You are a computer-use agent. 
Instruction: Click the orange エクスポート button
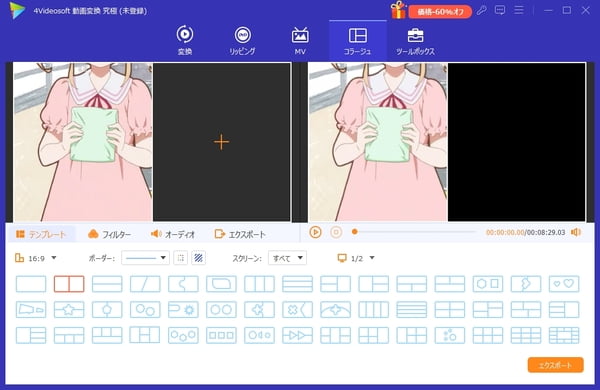[555, 365]
